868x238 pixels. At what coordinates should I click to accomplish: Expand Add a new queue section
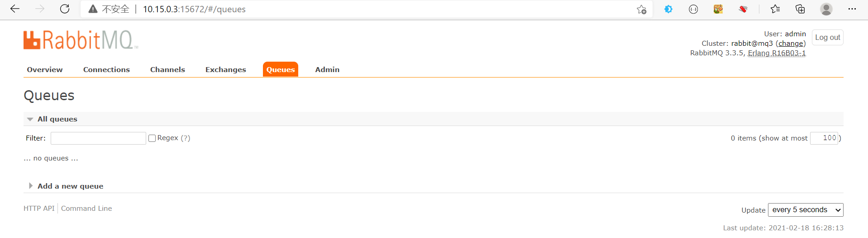(70, 186)
